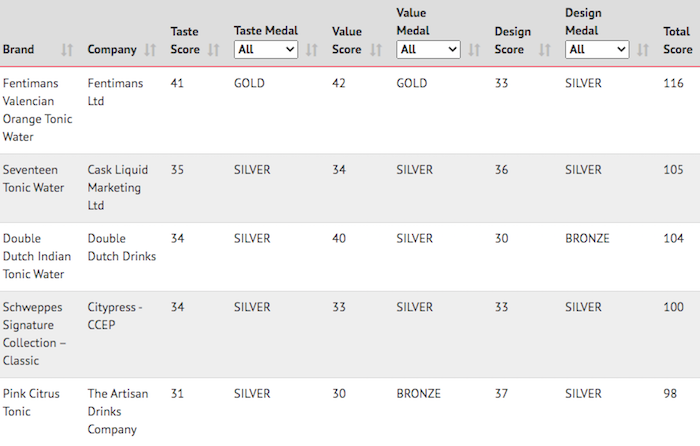The height and width of the screenshot is (446, 700).
Task: Click Schweppes Signature Collection – Classic entry
Action: click(x=34, y=334)
